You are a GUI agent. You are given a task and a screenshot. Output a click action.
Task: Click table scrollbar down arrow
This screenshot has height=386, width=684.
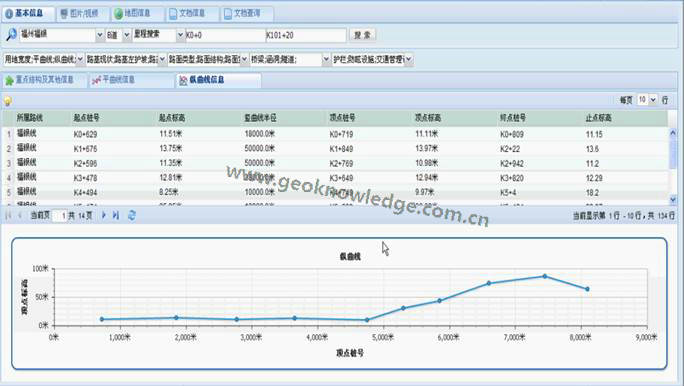(x=673, y=200)
